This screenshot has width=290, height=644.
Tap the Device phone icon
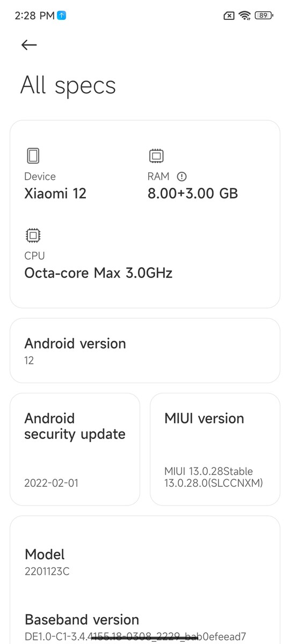tap(33, 156)
